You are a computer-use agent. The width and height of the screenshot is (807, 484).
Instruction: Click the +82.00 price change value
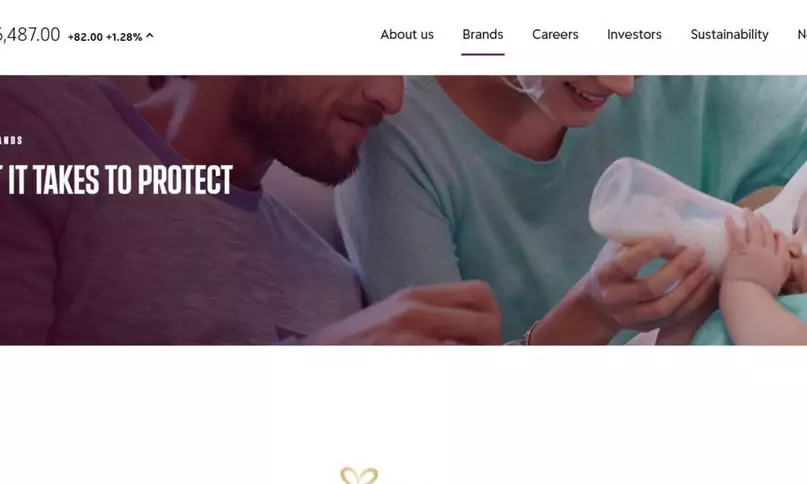tap(85, 37)
